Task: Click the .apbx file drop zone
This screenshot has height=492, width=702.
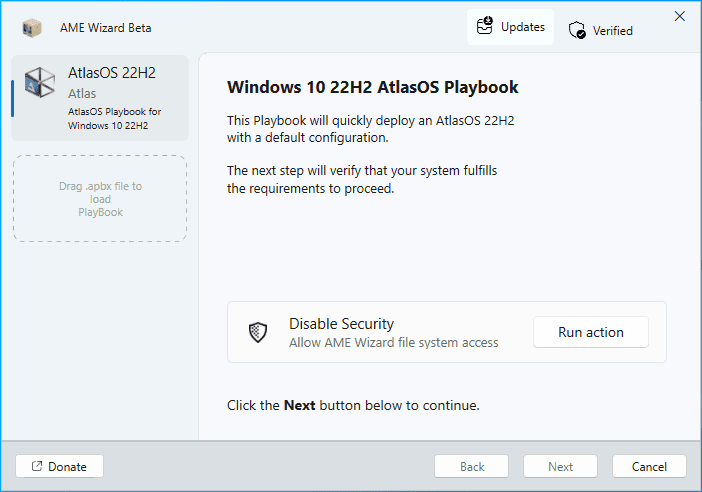Action: click(x=100, y=198)
